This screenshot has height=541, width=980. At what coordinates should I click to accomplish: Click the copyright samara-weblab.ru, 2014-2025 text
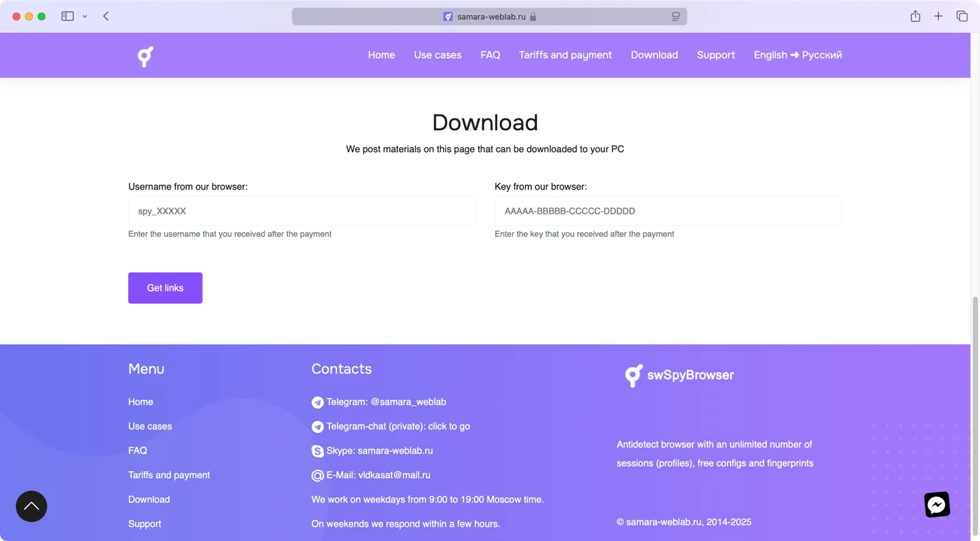683,522
